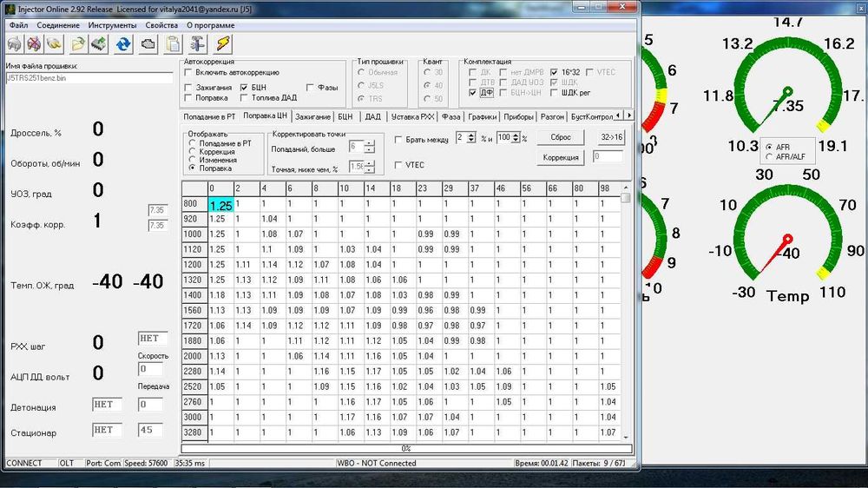Select the Изменения display radio button
This screenshot has width=868, height=488.
tap(193, 160)
